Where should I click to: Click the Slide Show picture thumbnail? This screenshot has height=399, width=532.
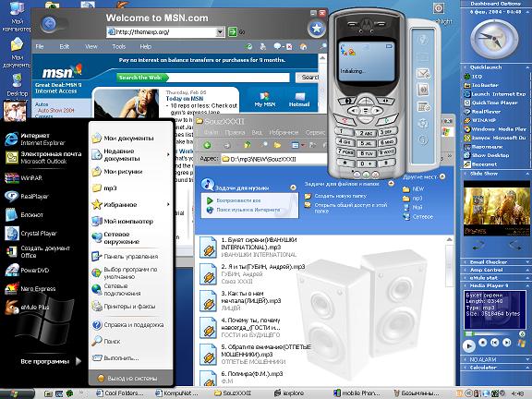tap(497, 209)
